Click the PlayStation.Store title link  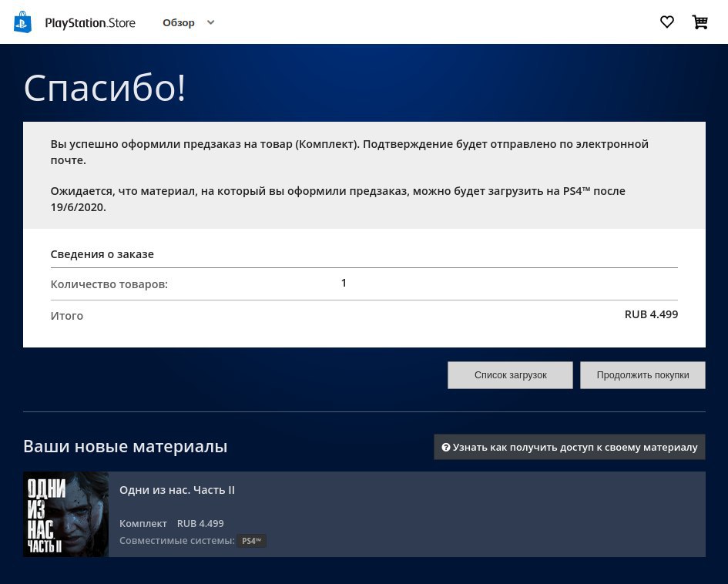(x=90, y=23)
